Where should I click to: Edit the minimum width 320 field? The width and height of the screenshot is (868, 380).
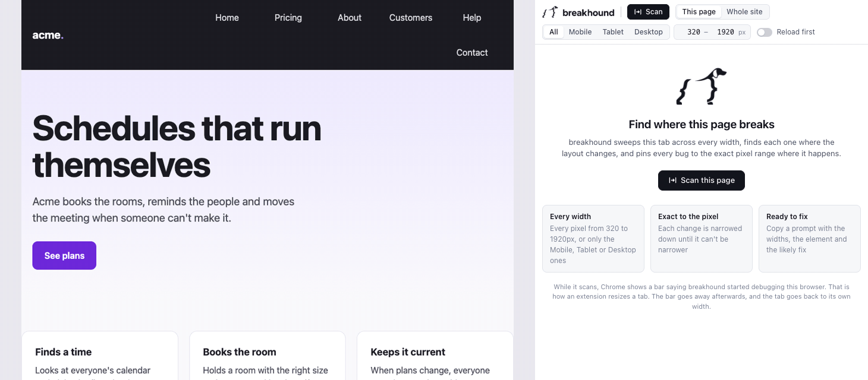click(693, 32)
